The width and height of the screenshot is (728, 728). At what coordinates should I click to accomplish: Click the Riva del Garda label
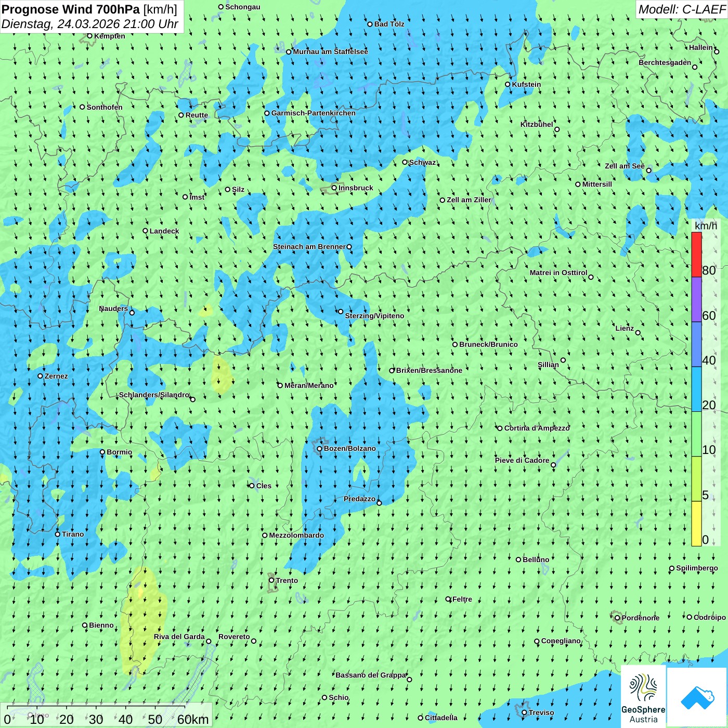pyautogui.click(x=179, y=636)
